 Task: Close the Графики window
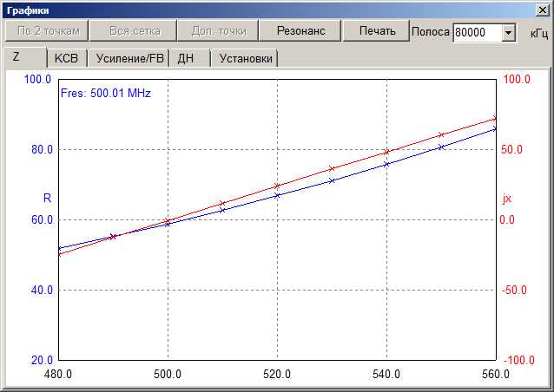pos(543,10)
